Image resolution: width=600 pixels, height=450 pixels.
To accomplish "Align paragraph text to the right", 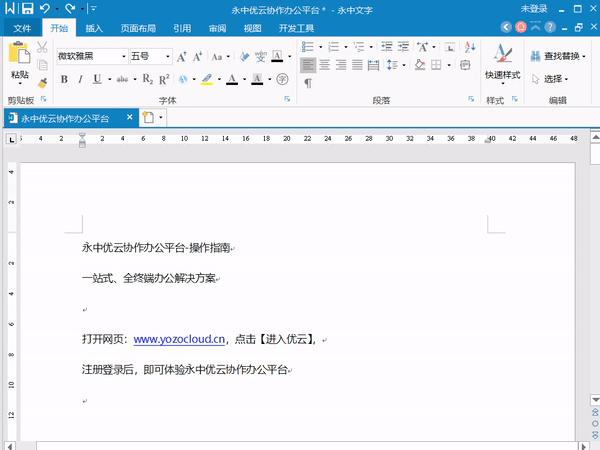I will [x=341, y=65].
